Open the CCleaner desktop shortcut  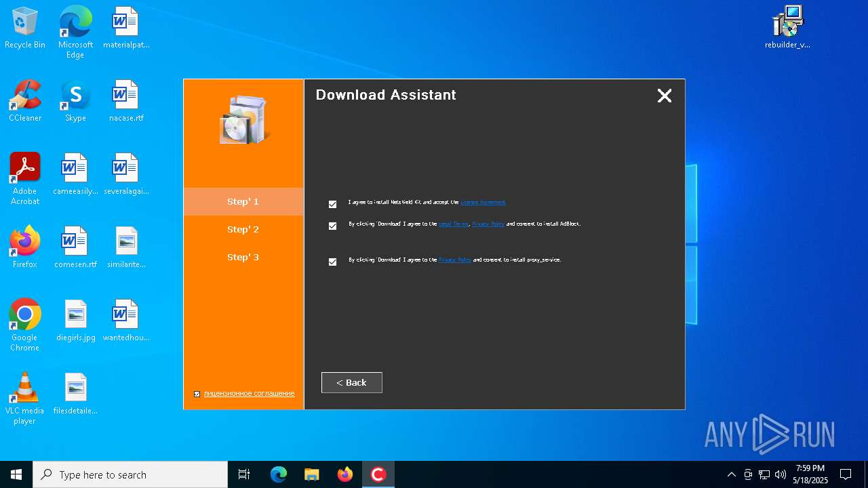25,102
